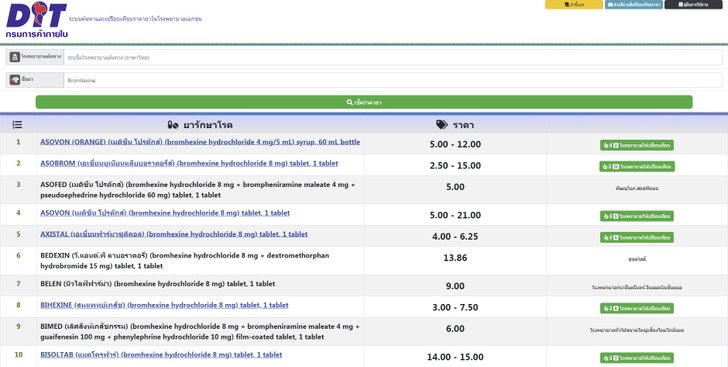
Task: Click the BELEN bromhexine 8 mg tablet text
Action: tap(157, 284)
